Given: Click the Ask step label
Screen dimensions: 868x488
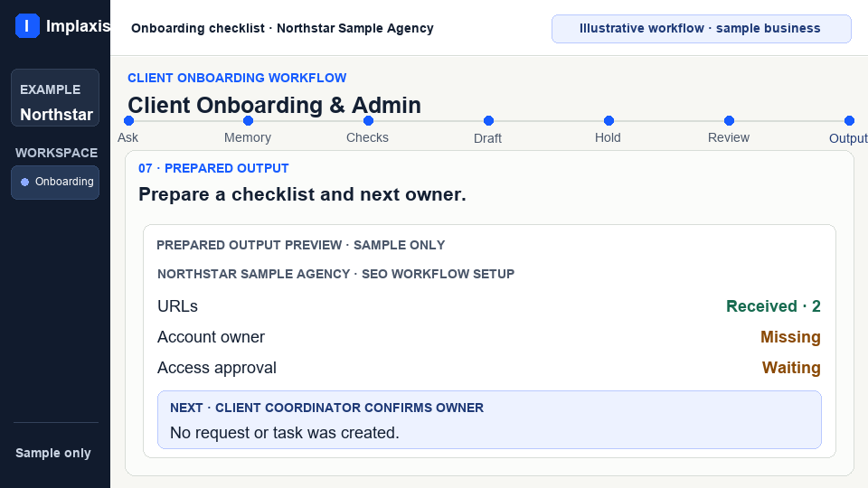Looking at the screenshot, I should click(127, 137).
